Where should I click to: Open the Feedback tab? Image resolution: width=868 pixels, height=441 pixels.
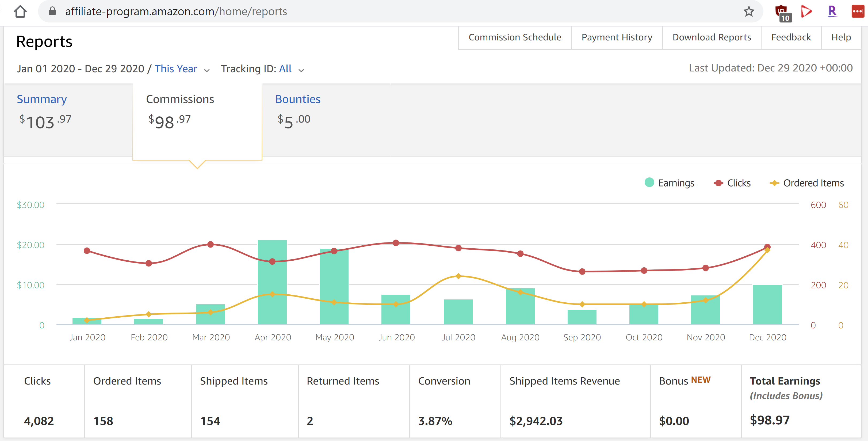coord(791,37)
